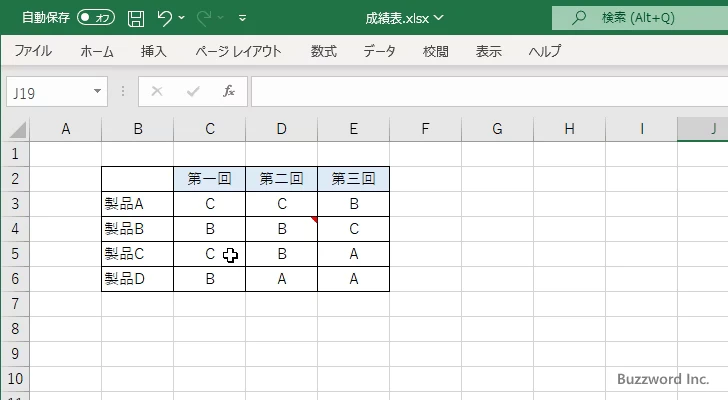This screenshot has width=728, height=400.
Task: Click cell E3 in 製品A row
Action: click(x=353, y=204)
